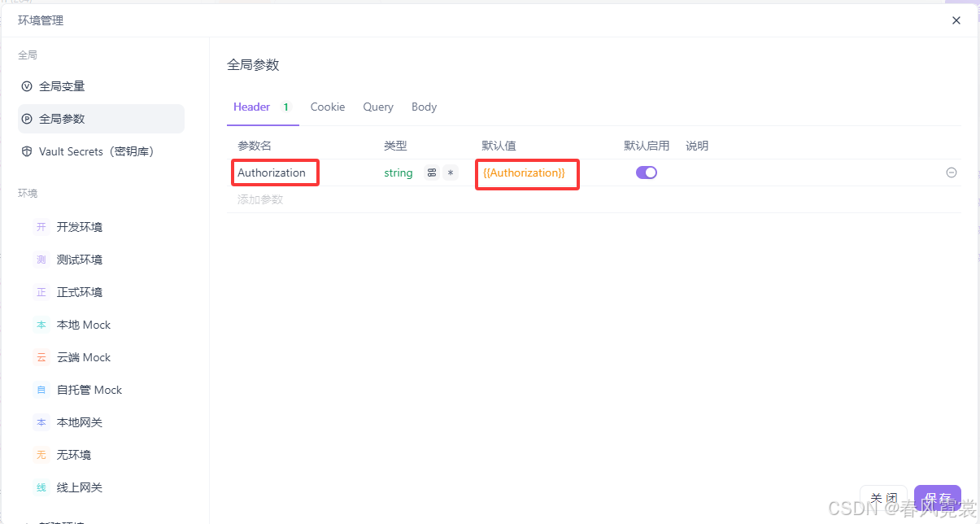Screen dimensions: 980x524
Task: Click the 全局参数 page heading
Action: point(253,65)
